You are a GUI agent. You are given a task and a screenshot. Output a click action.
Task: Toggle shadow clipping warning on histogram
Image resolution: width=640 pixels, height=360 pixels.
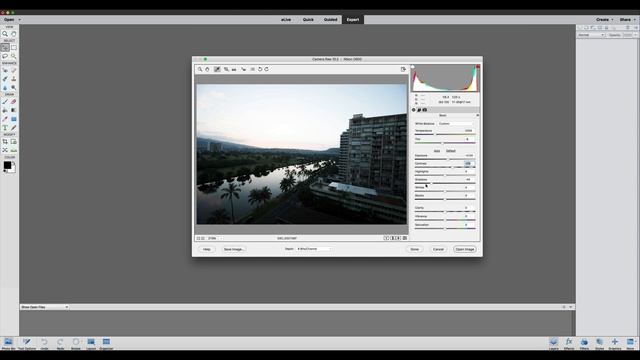coord(413,67)
